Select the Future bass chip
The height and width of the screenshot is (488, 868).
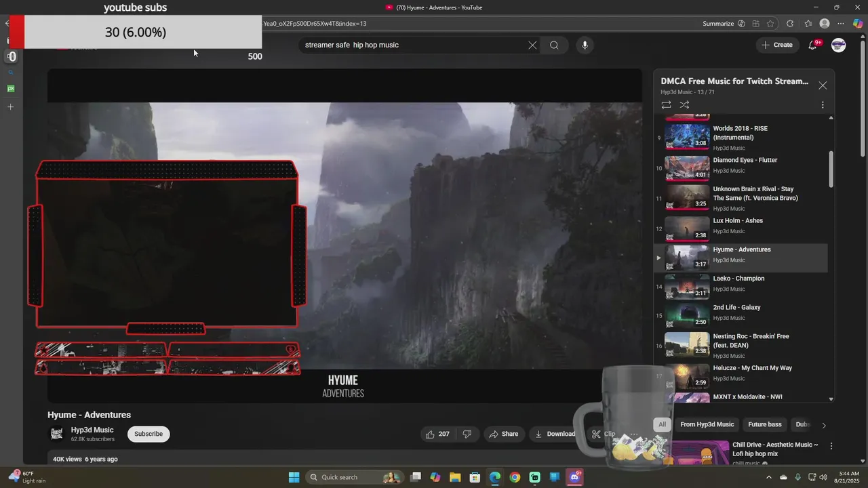click(764, 424)
